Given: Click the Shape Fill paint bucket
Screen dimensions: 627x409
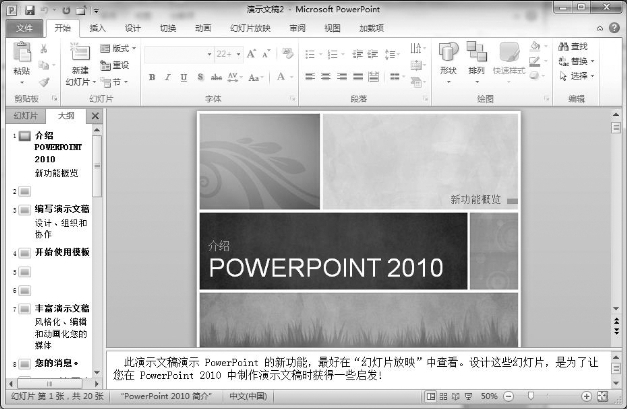Looking at the screenshot, I should [535, 46].
